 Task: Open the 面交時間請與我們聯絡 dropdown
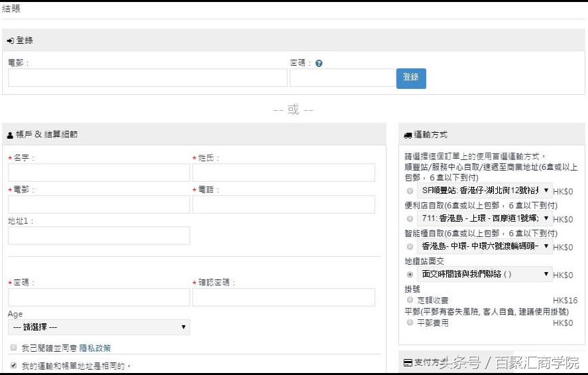pos(485,274)
